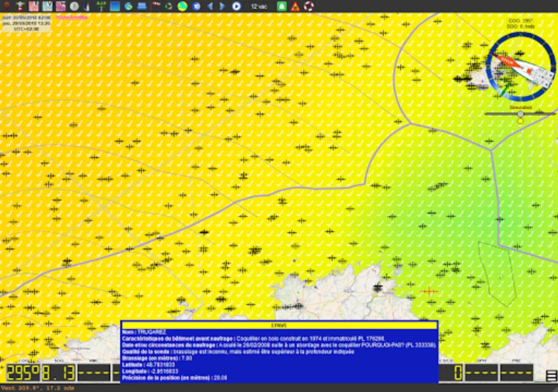
Task: Click the red map pin marker icon
Action: pos(6,6)
